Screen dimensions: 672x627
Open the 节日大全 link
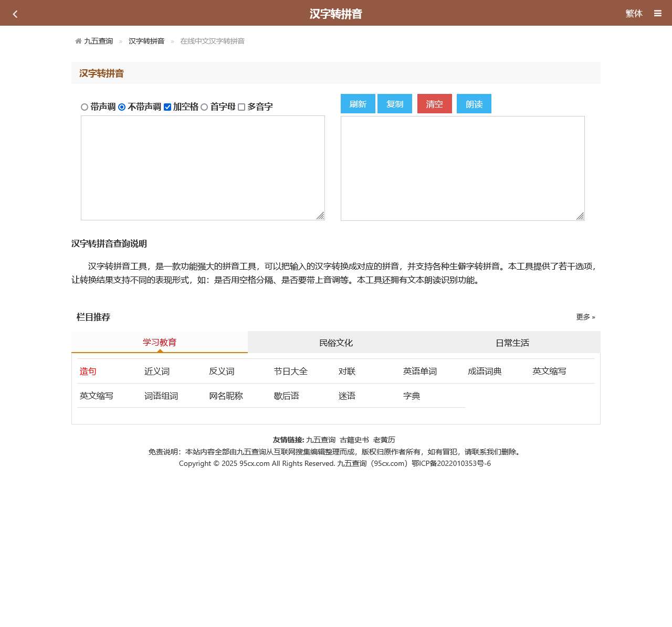pos(291,371)
